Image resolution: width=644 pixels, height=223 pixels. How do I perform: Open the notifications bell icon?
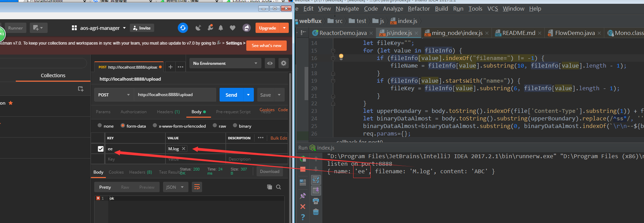point(221,28)
